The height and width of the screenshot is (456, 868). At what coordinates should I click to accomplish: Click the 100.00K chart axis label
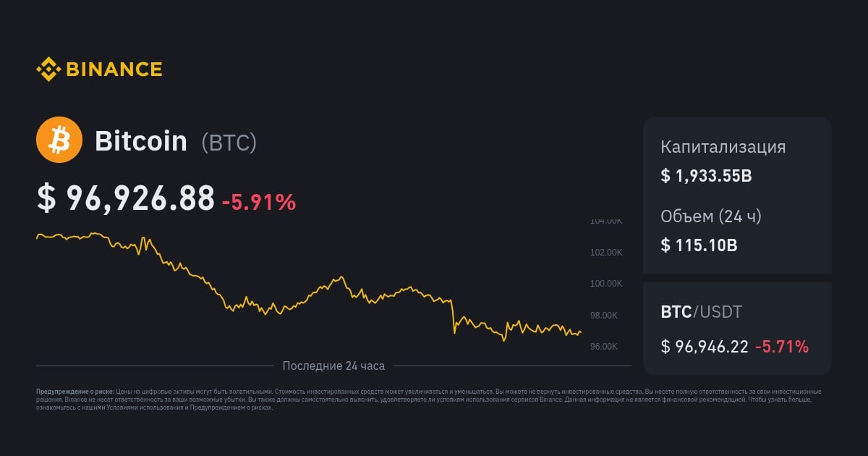click(606, 284)
